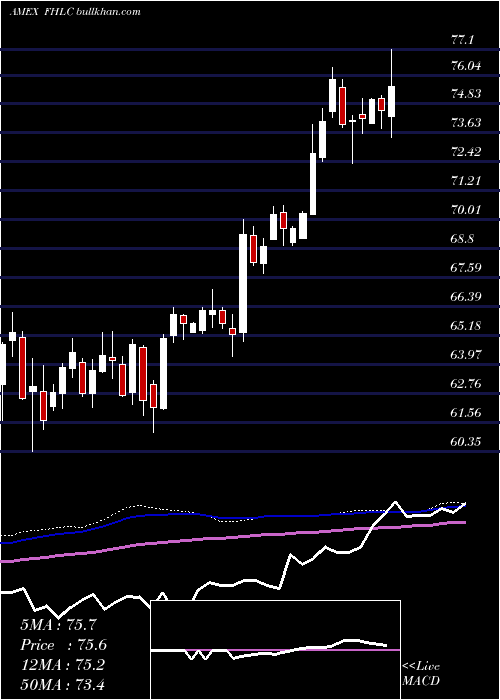
Task: Click the <<Live MACD label
Action: tap(421, 674)
